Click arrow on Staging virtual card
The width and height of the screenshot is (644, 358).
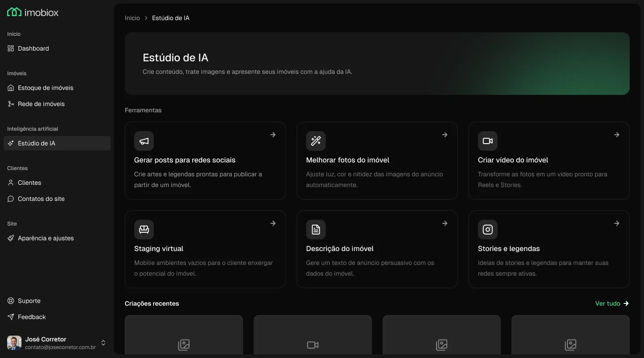(x=273, y=223)
